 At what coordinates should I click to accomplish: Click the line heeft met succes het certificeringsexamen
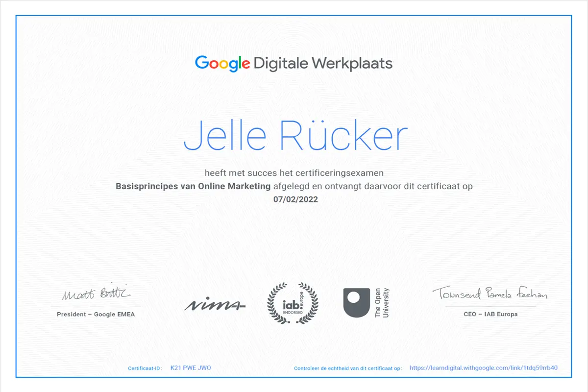click(x=294, y=172)
